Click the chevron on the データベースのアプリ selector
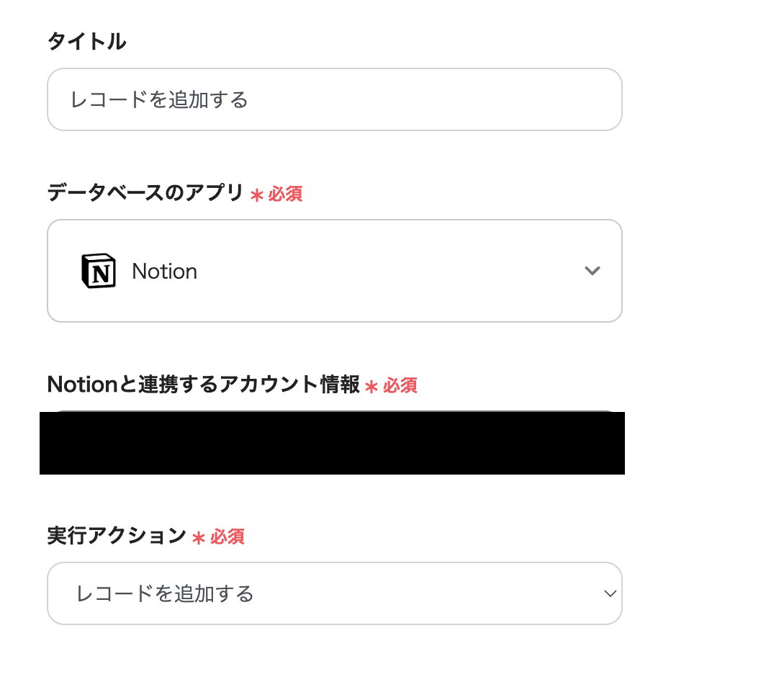 coord(592,271)
